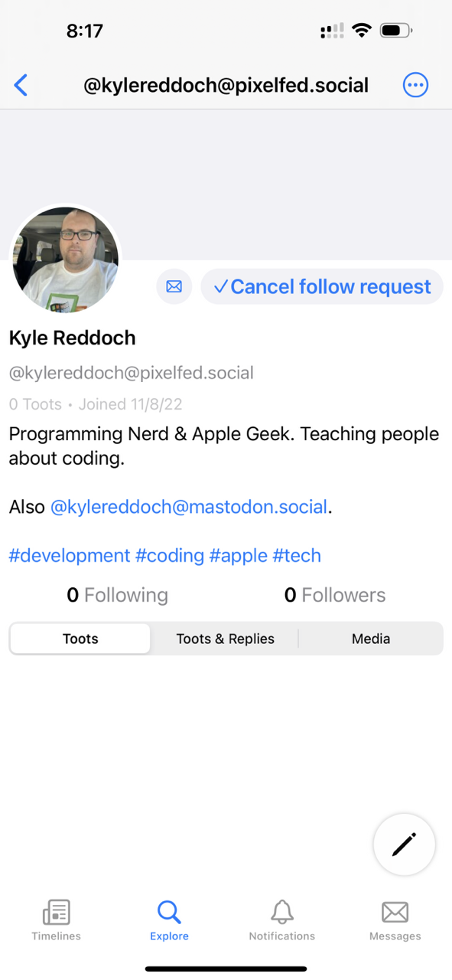The height and width of the screenshot is (980, 452).
Task: Cancel the follow request
Action: [322, 286]
